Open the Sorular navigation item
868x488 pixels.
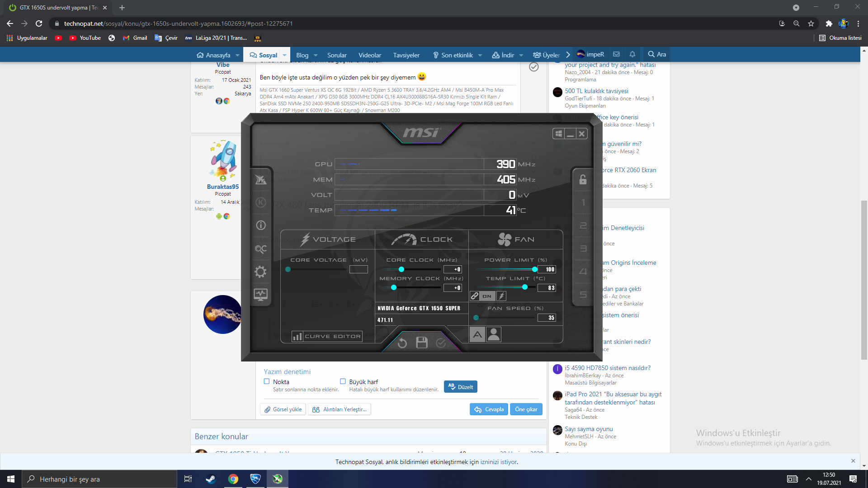click(x=337, y=55)
